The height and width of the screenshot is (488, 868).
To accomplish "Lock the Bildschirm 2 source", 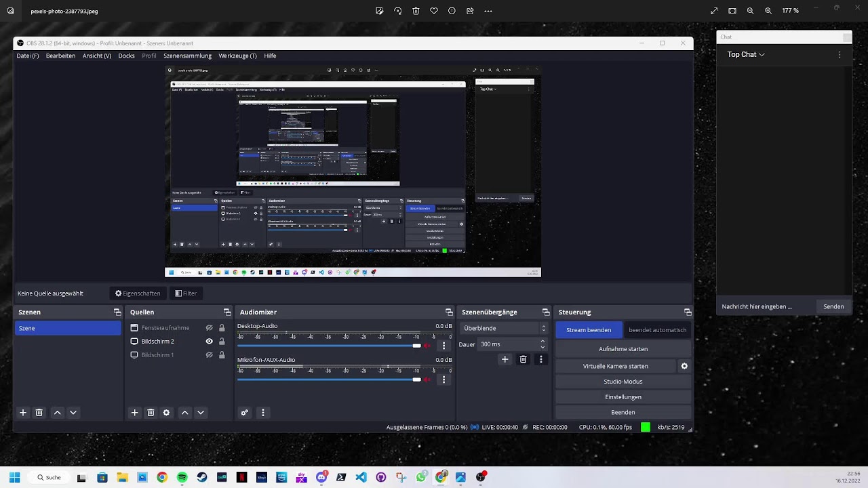I will (222, 342).
